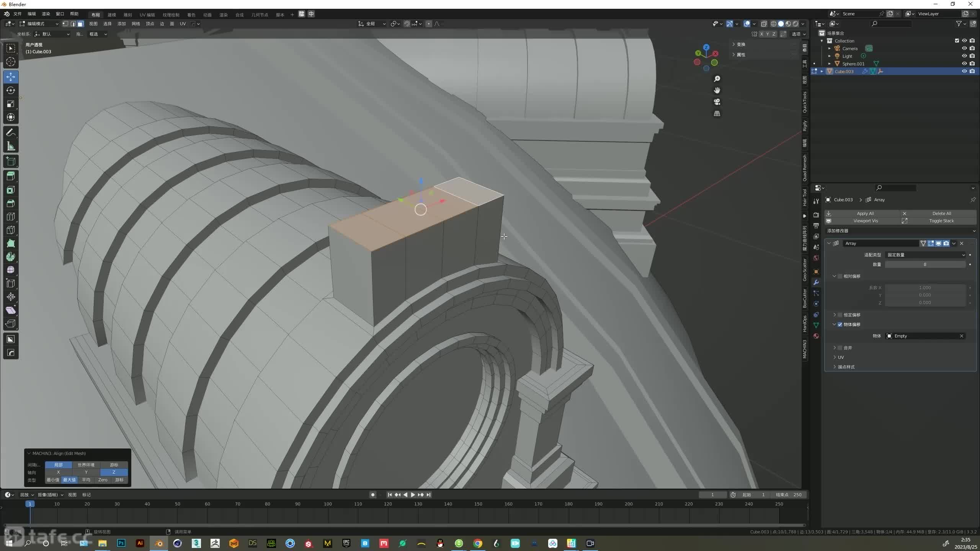980x551 pixels.
Task: Select the Shear tool
Action: (x=11, y=310)
